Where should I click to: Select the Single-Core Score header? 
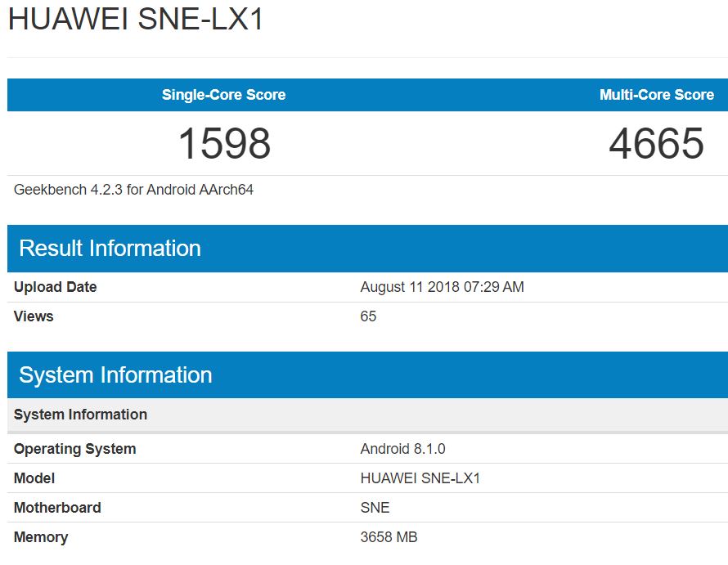223,95
